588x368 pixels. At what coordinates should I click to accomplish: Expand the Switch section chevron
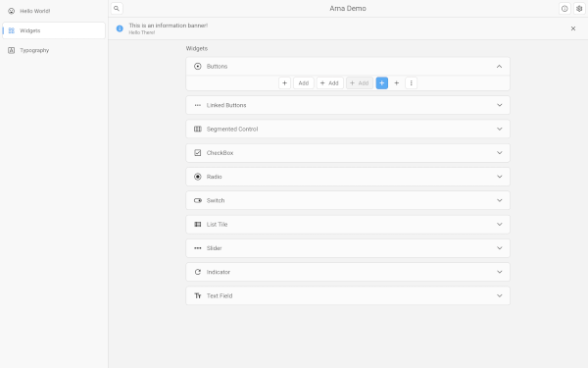click(499, 200)
